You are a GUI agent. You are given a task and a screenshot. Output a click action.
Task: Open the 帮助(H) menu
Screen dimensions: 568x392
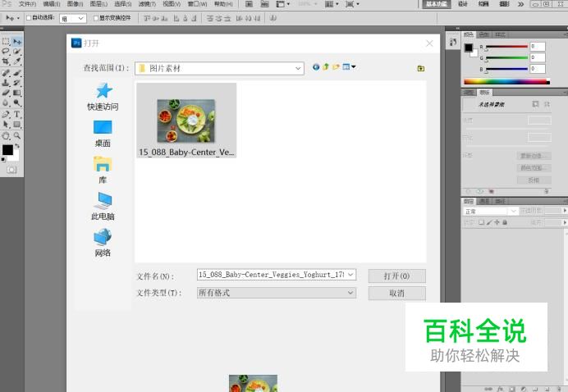223,4
